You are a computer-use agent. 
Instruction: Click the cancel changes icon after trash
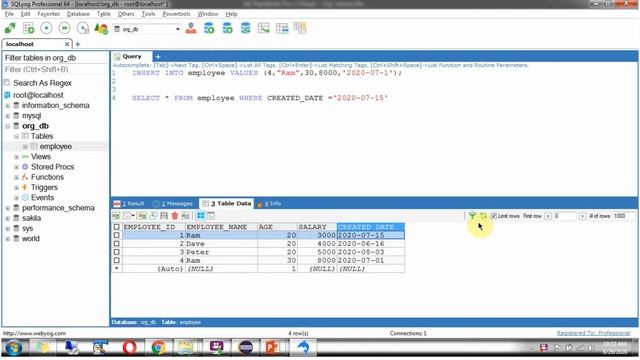pyautogui.click(x=186, y=216)
